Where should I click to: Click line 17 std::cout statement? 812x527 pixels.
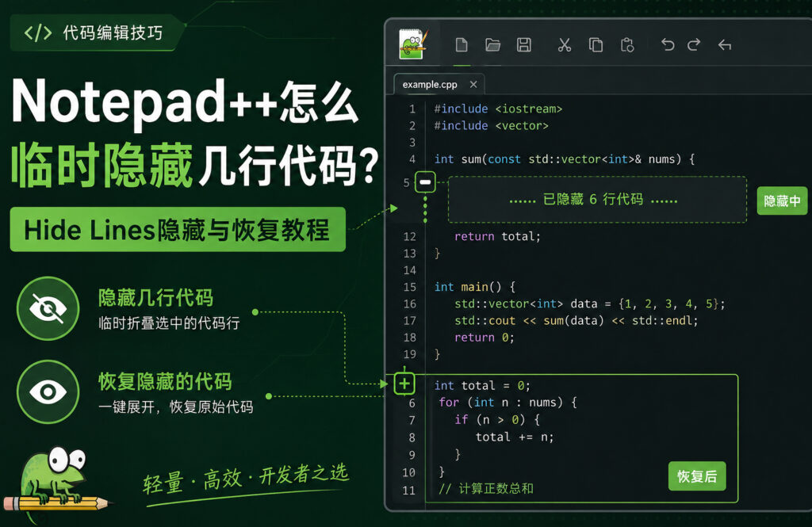point(576,321)
